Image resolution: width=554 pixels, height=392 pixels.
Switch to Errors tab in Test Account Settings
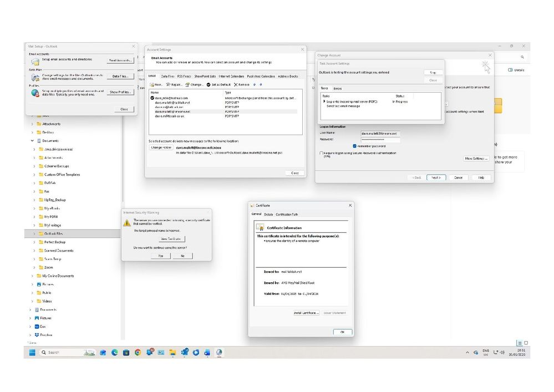click(337, 89)
